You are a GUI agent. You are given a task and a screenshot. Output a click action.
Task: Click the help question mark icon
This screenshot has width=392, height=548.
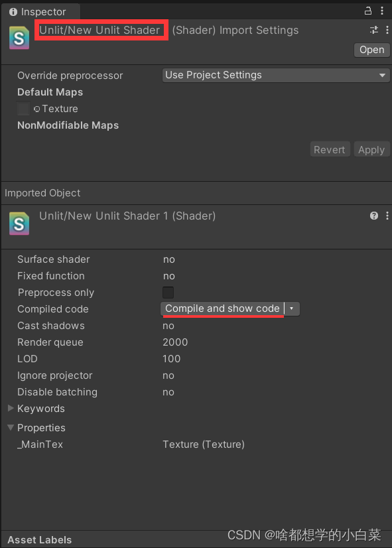click(373, 216)
